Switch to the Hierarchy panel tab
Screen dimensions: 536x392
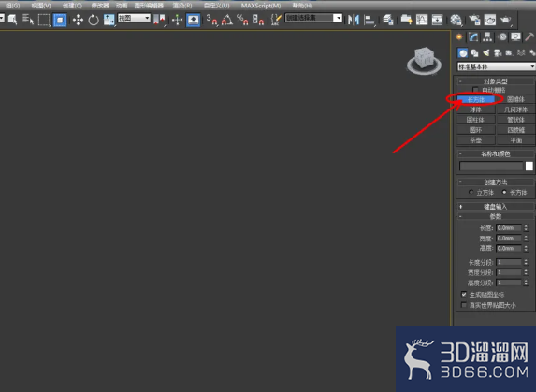pos(487,36)
